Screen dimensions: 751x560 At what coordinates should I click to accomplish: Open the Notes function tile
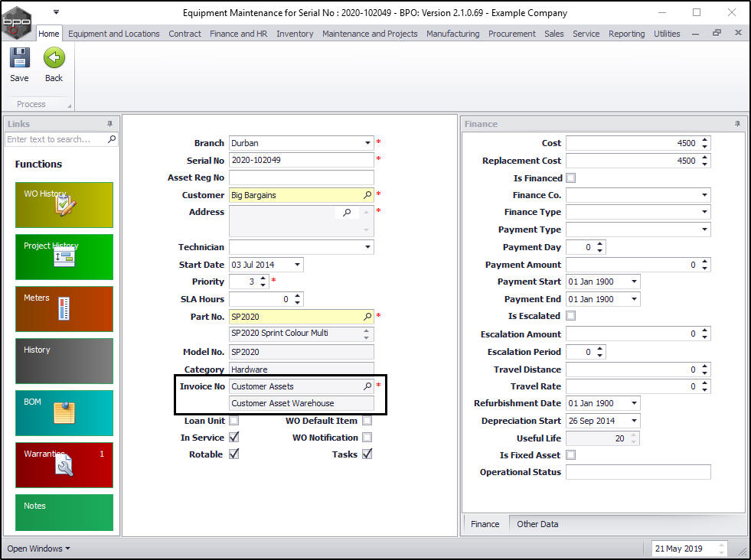click(64, 512)
